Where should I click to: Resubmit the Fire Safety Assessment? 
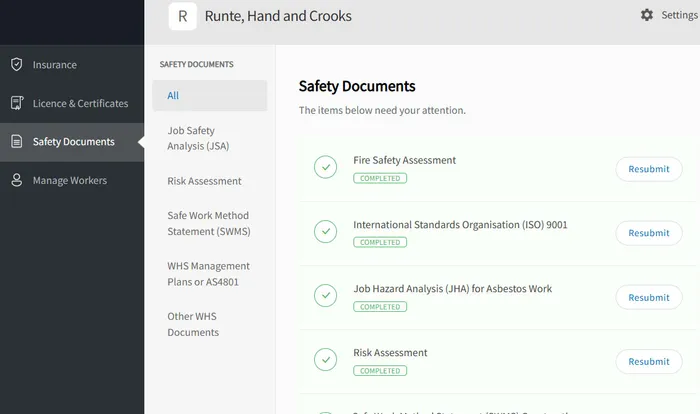click(x=648, y=169)
